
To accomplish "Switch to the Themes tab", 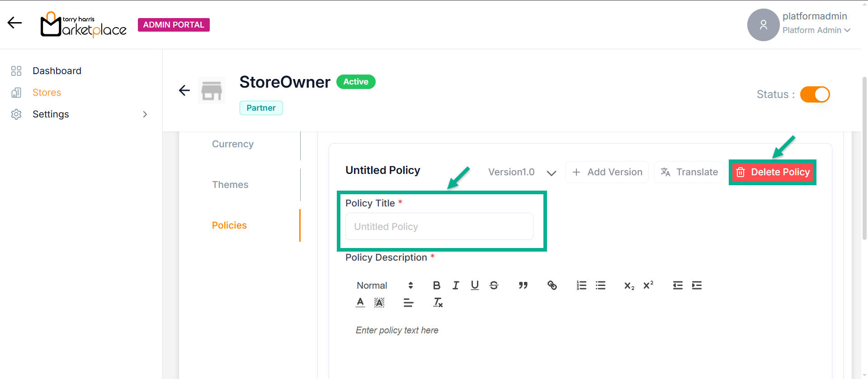I will [230, 185].
